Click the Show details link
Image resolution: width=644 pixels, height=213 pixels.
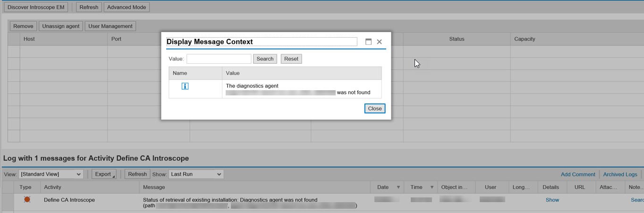[552, 200]
